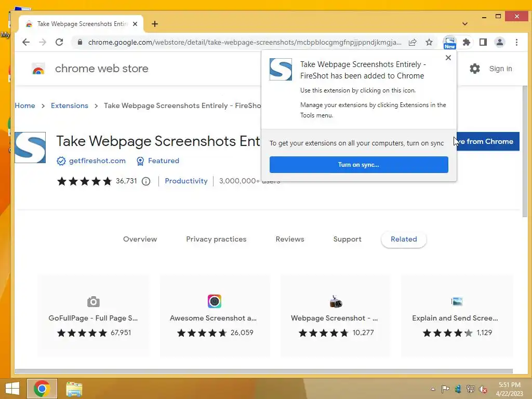Image resolution: width=532 pixels, height=399 pixels.
Task: Click Remove from Chrome button
Action: 488,141
